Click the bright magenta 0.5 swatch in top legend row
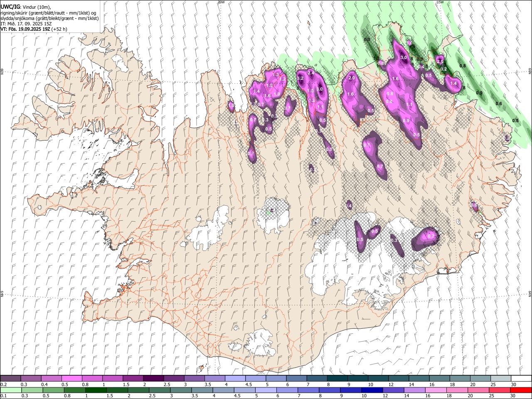The width and height of the screenshot is (532, 399). (x=71, y=379)
